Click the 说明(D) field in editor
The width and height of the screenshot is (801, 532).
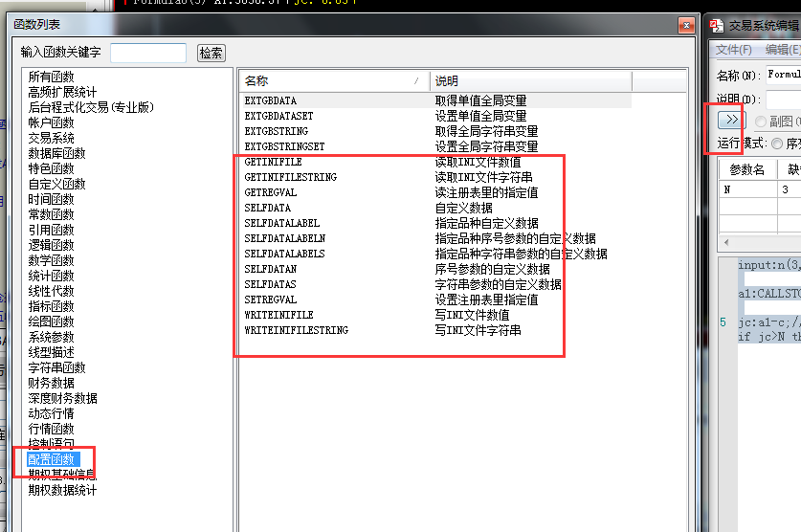point(784,100)
